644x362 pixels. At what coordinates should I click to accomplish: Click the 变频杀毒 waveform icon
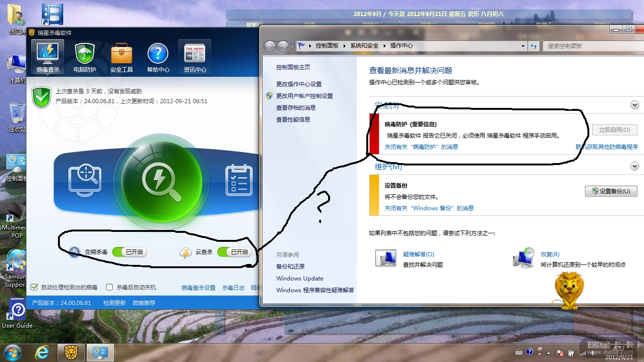pyautogui.click(x=74, y=252)
